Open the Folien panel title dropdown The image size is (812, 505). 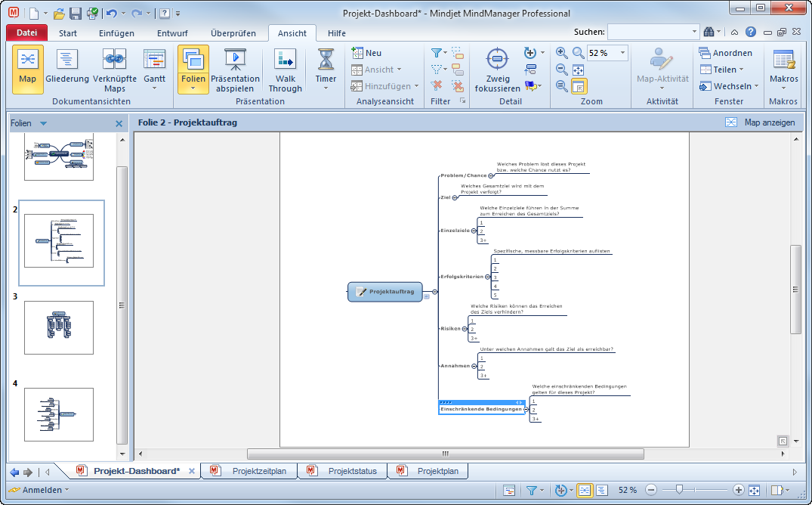[44, 123]
